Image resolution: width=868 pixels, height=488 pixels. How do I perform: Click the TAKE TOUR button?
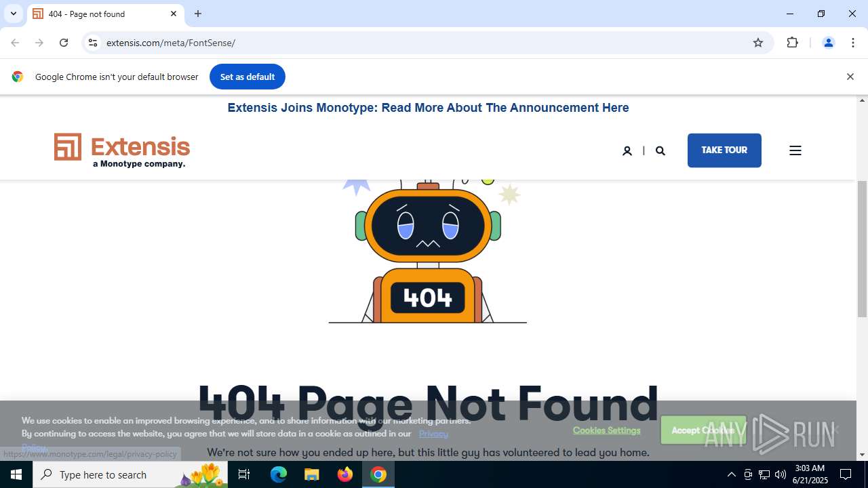724,150
